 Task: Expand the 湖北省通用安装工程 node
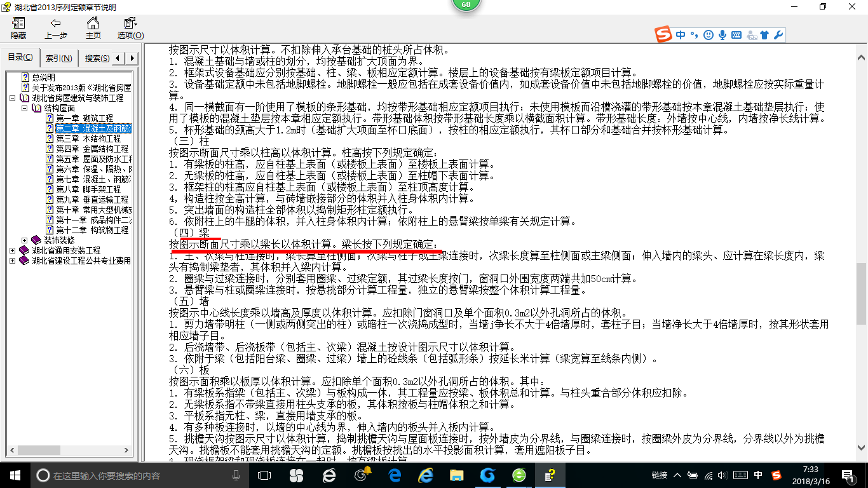pyautogui.click(x=13, y=250)
